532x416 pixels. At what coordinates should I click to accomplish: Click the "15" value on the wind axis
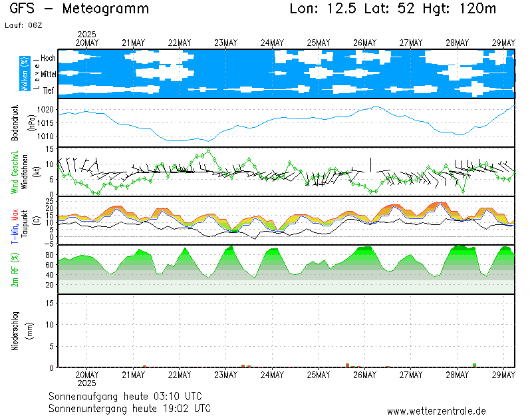pyautogui.click(x=49, y=148)
